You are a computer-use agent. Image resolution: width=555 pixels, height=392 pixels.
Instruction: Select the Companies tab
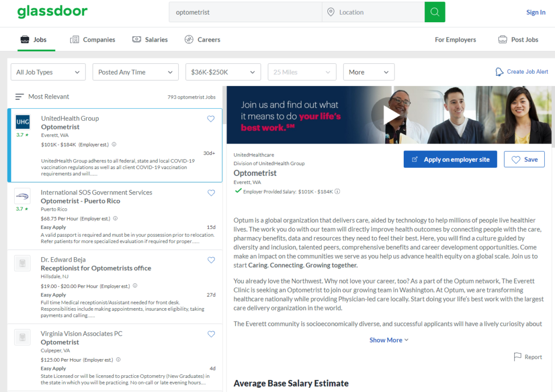(93, 40)
